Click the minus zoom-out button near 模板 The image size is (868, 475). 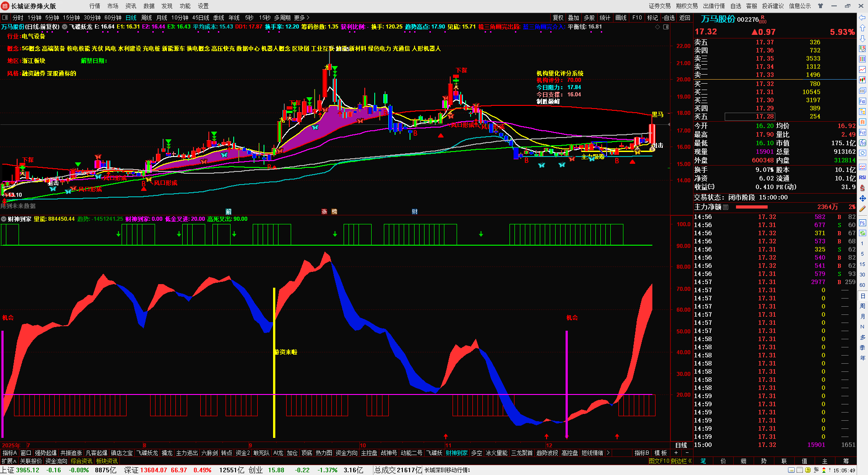[x=687, y=453]
